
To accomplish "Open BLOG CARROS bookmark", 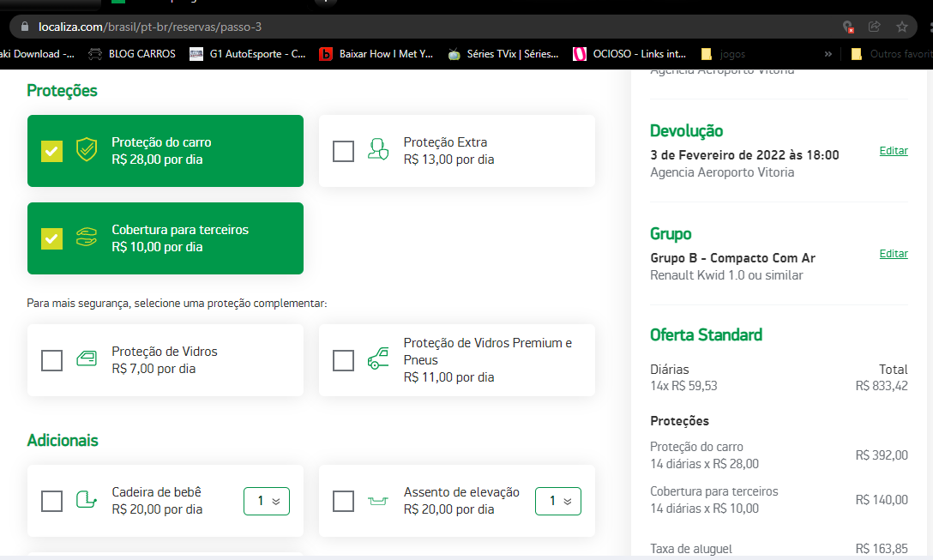I will click(132, 54).
